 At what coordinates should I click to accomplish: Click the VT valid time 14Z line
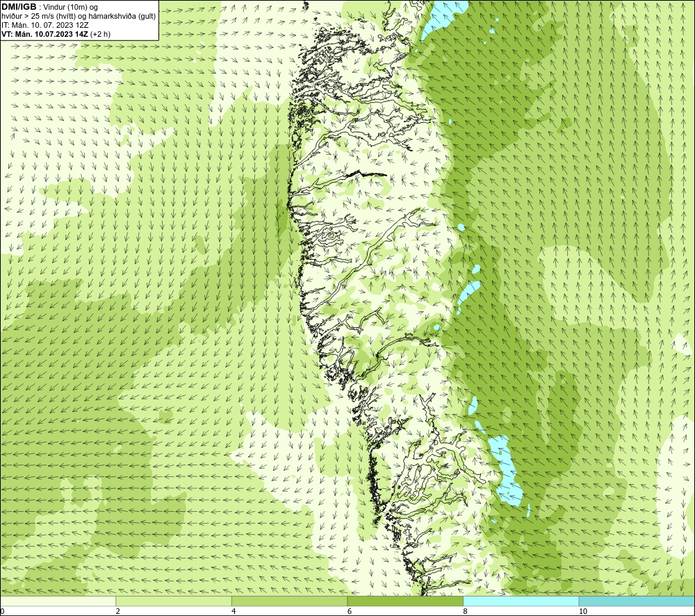(x=56, y=34)
